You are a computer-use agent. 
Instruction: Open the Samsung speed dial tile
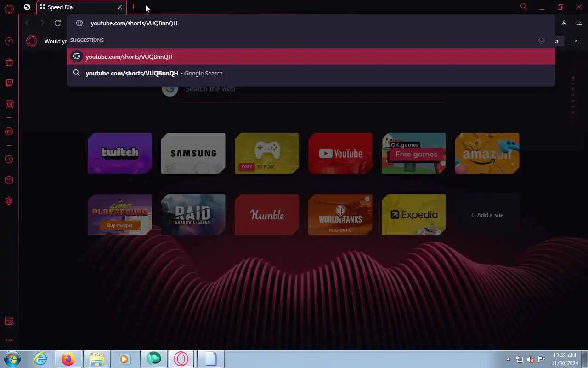(193, 154)
